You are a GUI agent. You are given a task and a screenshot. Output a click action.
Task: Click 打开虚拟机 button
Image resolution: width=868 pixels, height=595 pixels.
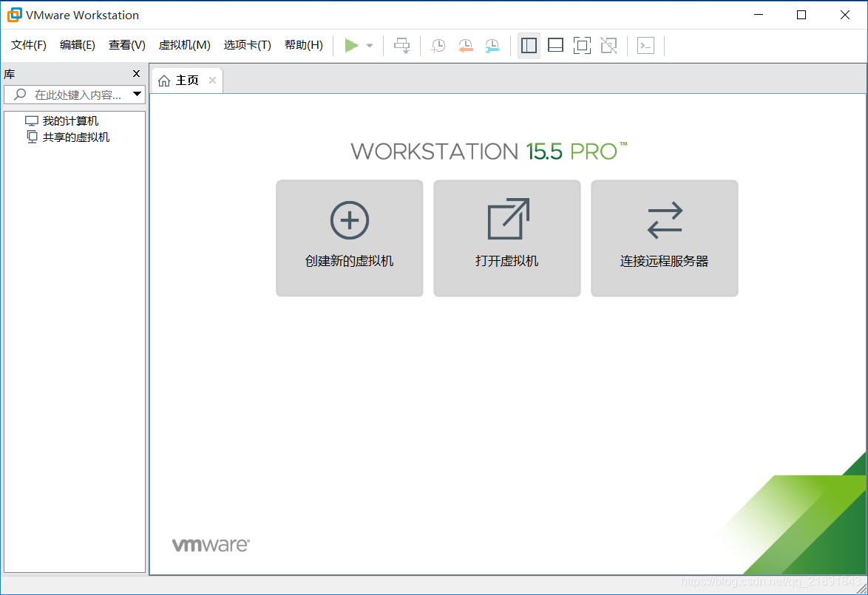[x=507, y=238]
